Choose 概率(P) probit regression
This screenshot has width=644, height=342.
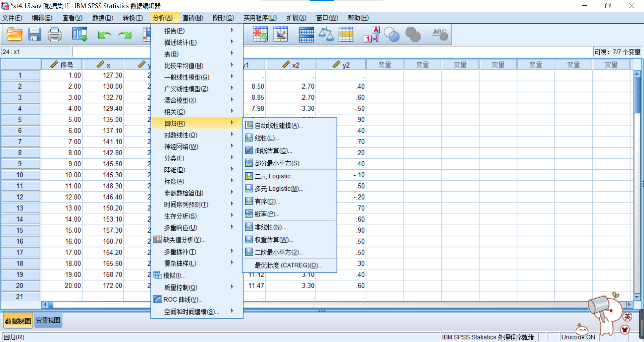coord(289,214)
